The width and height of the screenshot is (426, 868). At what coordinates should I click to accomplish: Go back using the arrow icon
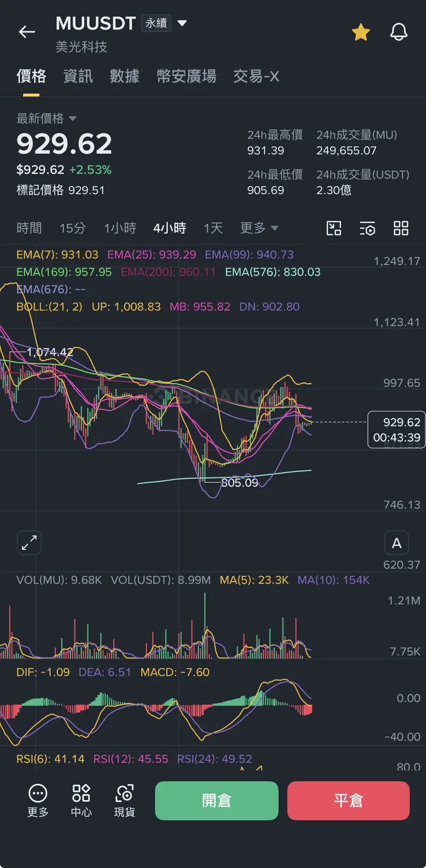pos(27,32)
